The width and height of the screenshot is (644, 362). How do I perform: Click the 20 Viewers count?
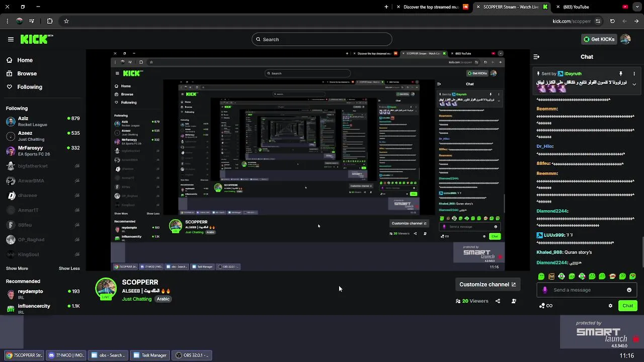472,301
